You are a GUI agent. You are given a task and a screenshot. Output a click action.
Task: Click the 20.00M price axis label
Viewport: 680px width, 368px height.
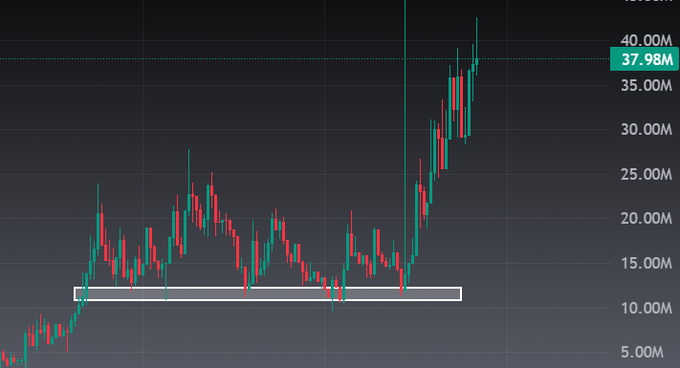646,218
